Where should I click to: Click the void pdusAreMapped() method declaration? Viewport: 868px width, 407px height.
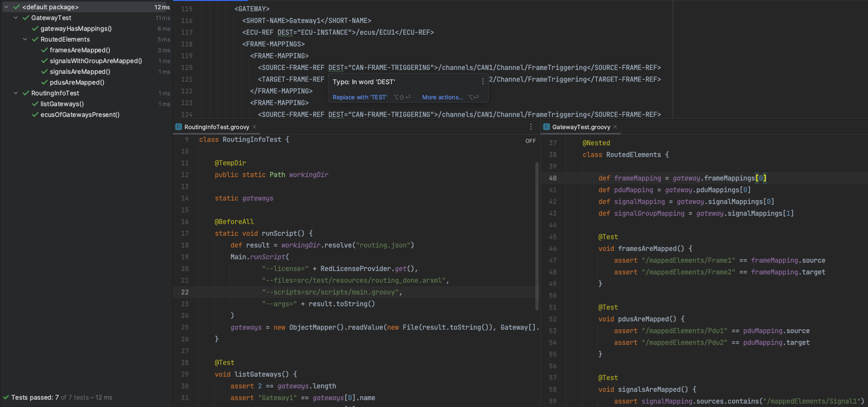point(641,319)
